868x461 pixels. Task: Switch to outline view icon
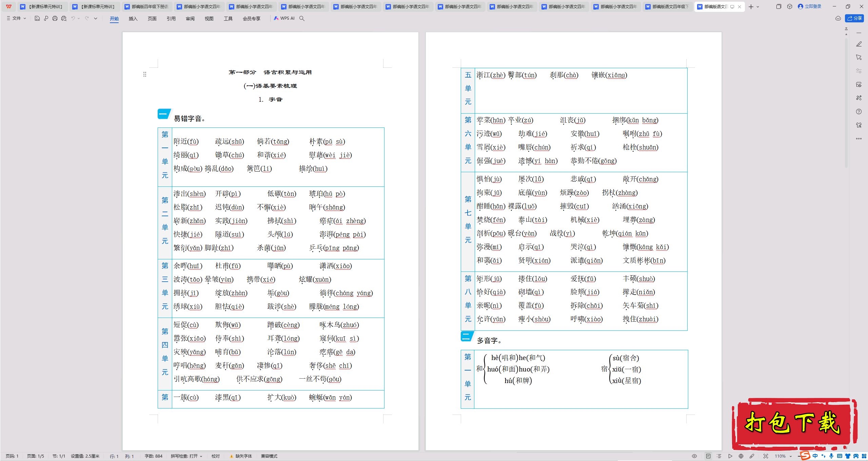tap(719, 456)
